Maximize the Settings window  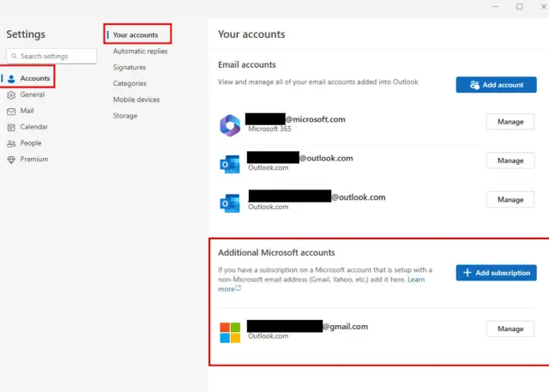click(x=519, y=7)
